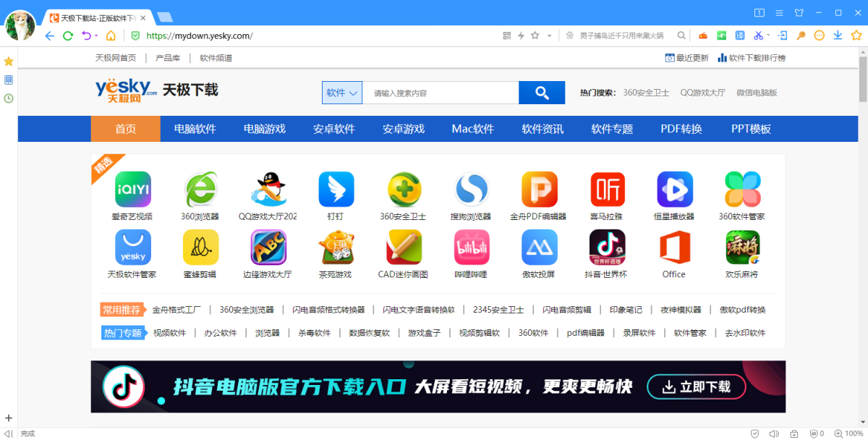Click the scissors screenshot tool icon
This screenshot has height=440, width=868.
(x=758, y=35)
